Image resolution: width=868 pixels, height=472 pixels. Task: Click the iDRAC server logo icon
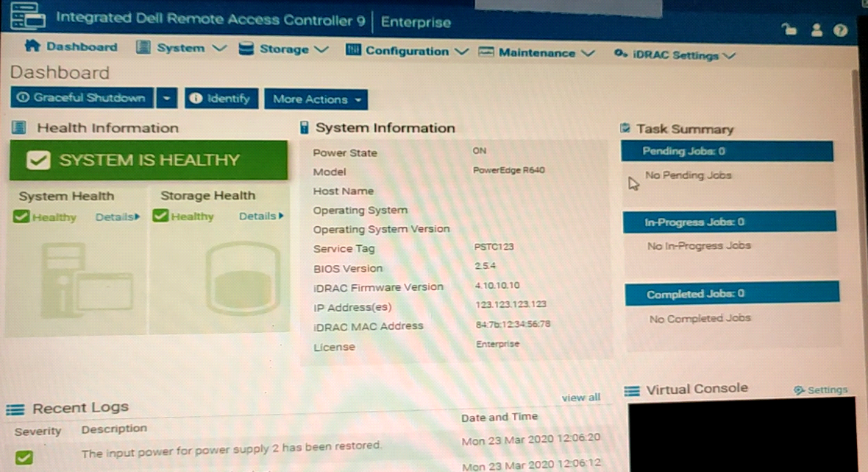pyautogui.click(x=24, y=17)
